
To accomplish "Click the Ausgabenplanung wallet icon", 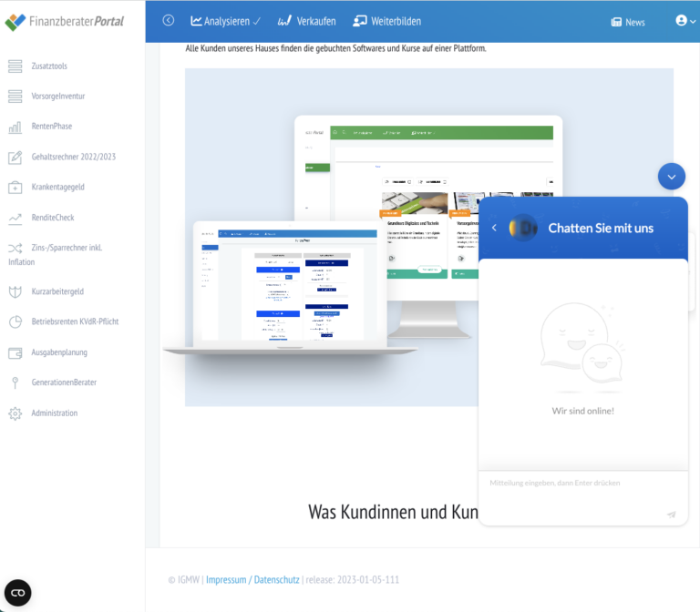I will point(15,352).
